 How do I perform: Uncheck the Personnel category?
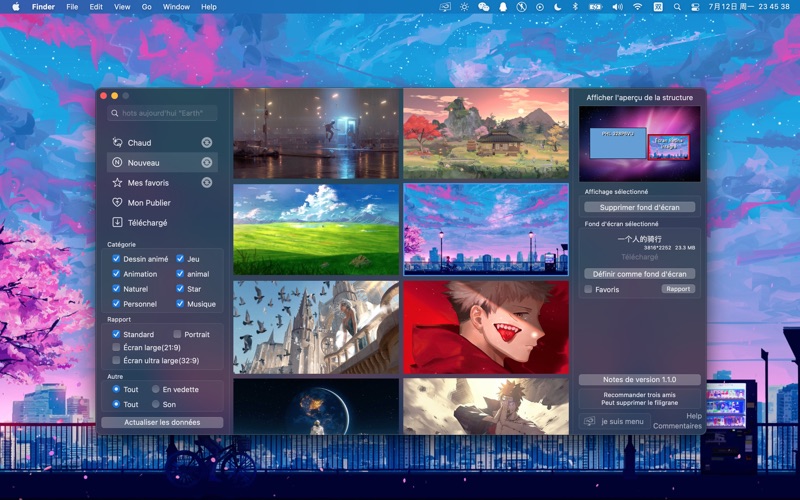pos(116,304)
